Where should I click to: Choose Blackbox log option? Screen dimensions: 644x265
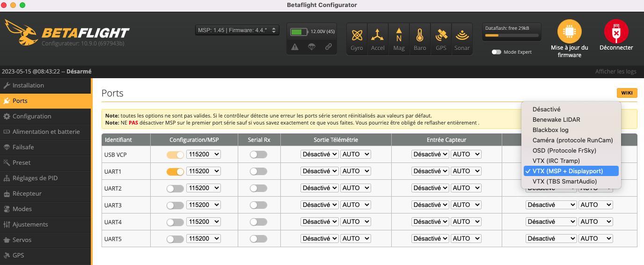(x=571, y=130)
